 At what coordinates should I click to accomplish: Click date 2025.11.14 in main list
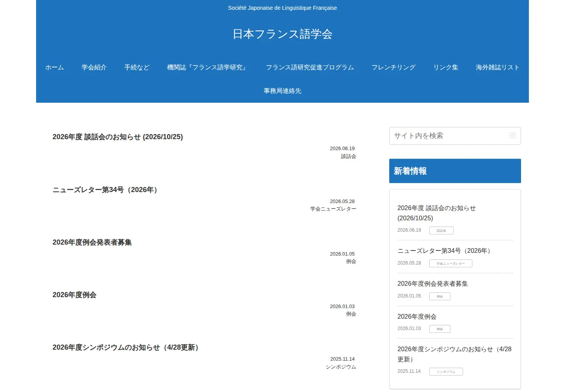point(343,359)
